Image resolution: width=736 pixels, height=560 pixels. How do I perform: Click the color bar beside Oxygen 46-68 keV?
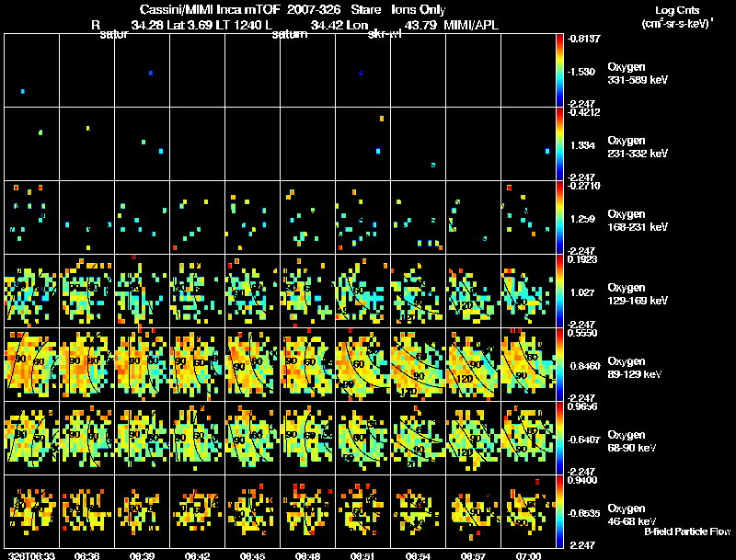[x=559, y=511]
